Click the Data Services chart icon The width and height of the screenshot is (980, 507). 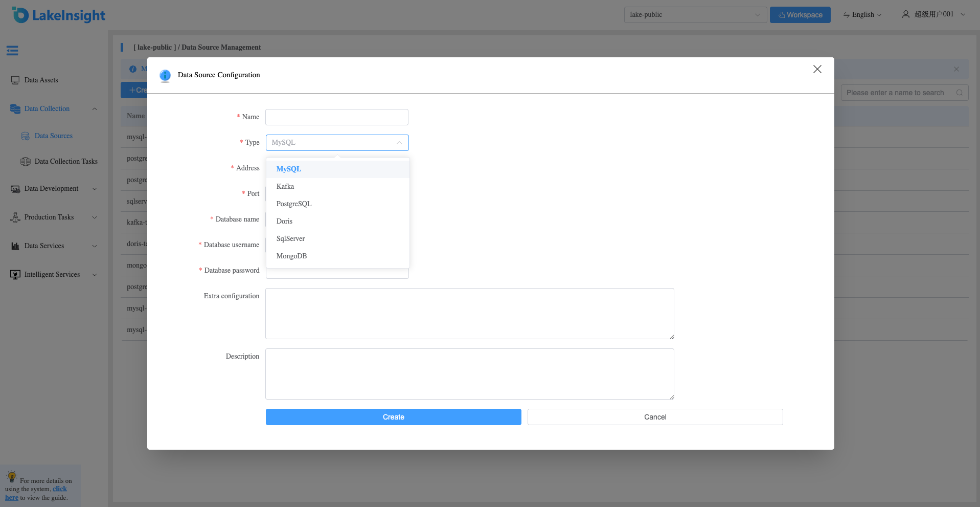(15, 246)
